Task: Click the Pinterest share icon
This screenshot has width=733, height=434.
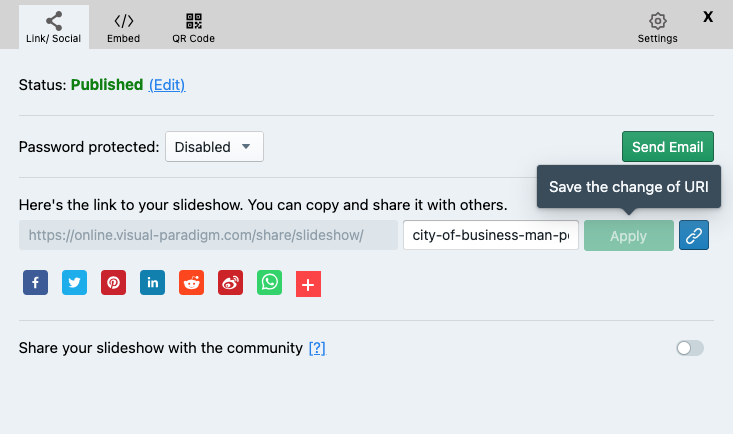Action: (113, 283)
